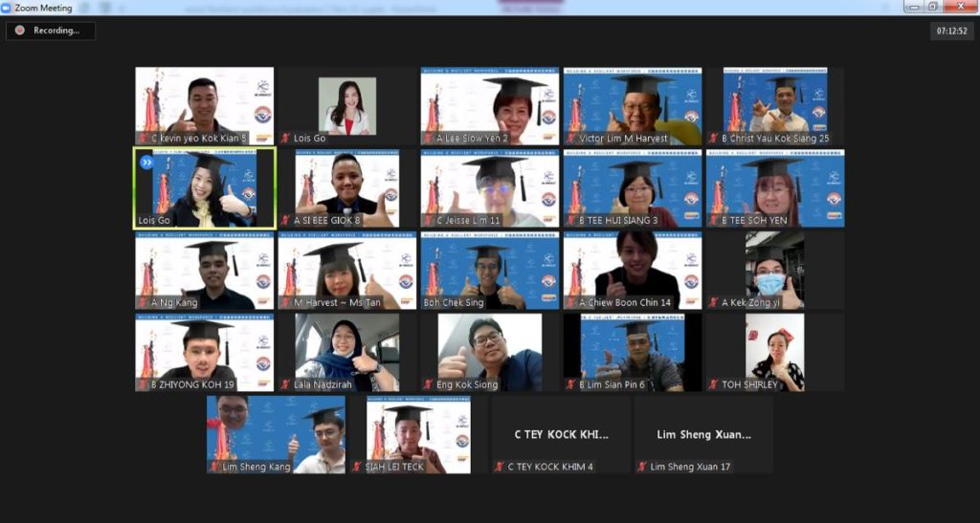This screenshot has width=980, height=523.
Task: Click the muted mic icon by Eng Kok Siong
Action: [x=428, y=385]
